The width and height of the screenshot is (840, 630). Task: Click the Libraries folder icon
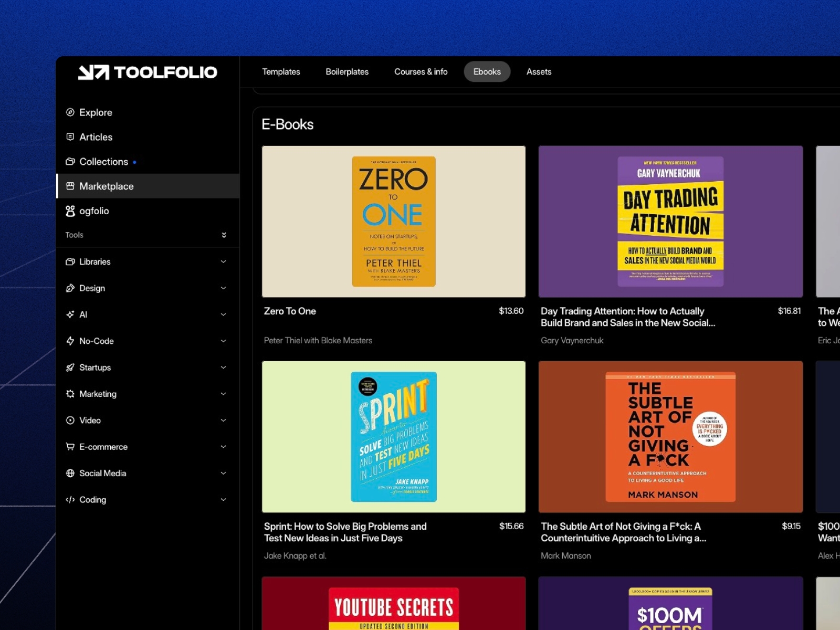coord(70,262)
